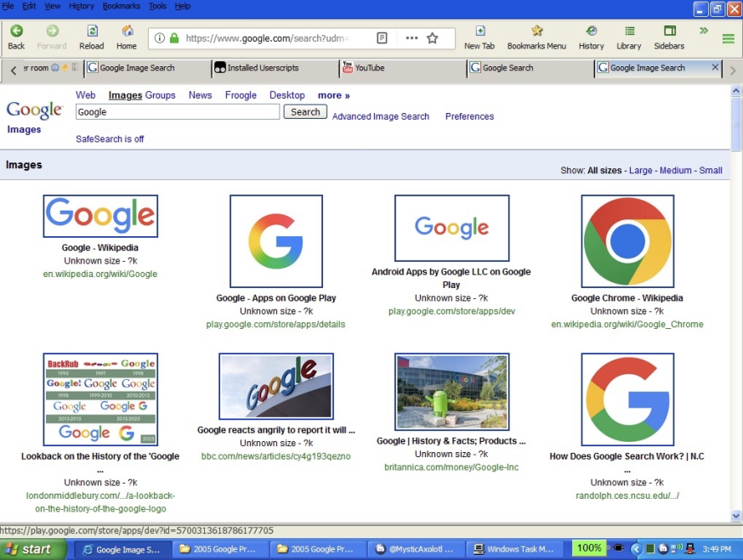Open the Windows Start button
743x560 pixels.
coord(32,549)
